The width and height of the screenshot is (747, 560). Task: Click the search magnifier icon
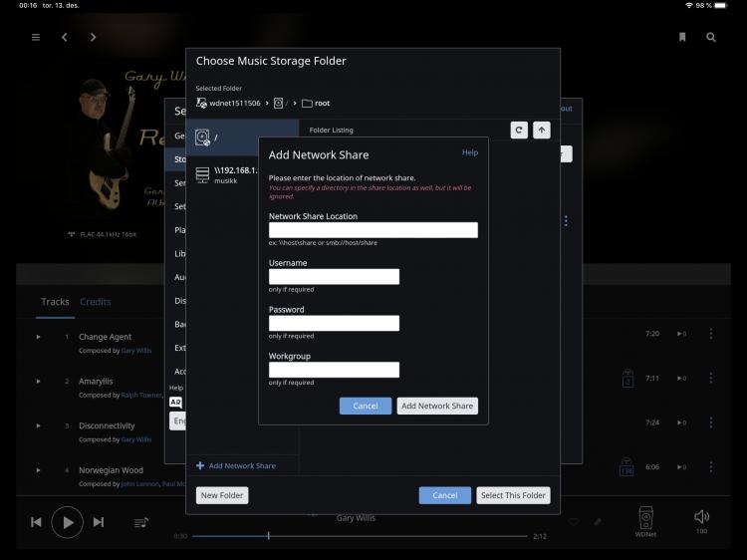(x=711, y=37)
